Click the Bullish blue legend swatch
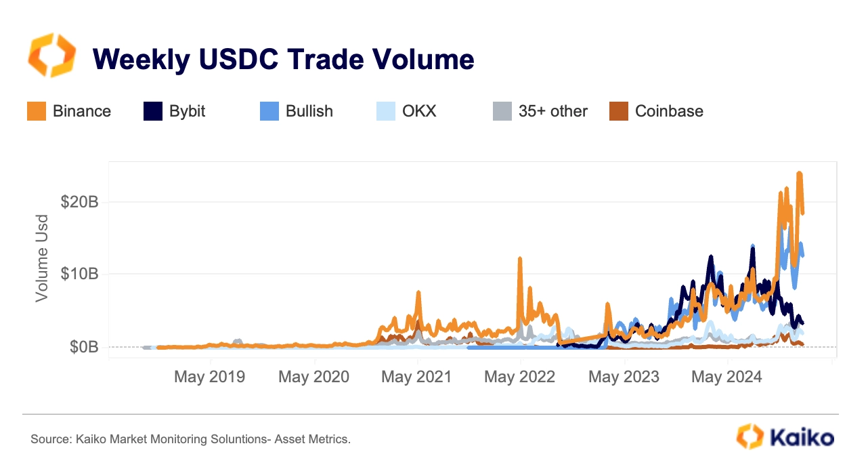This screenshot has width=868, height=469. 269,111
